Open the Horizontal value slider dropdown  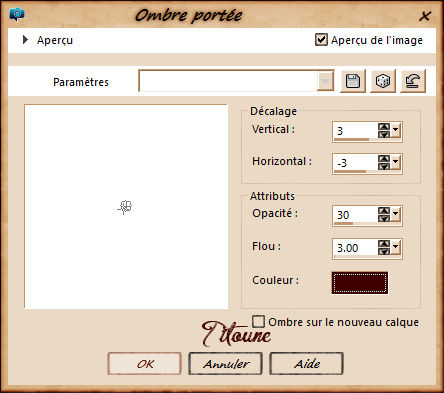tap(395, 162)
